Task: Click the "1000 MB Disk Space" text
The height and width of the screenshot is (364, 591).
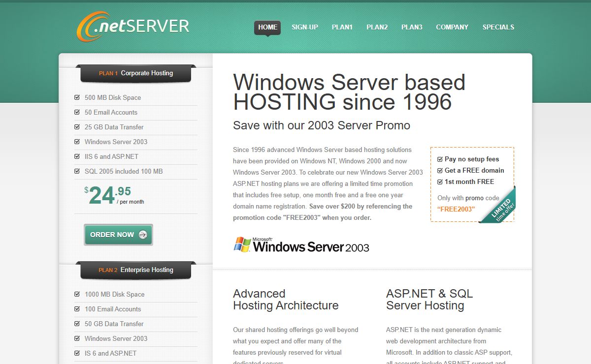Action: click(115, 294)
